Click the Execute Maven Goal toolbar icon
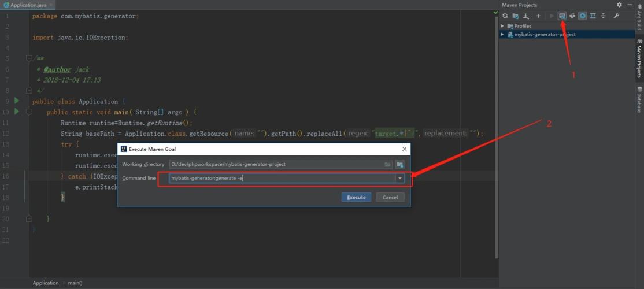Image resolution: width=644 pixels, height=289 pixels. (561, 16)
